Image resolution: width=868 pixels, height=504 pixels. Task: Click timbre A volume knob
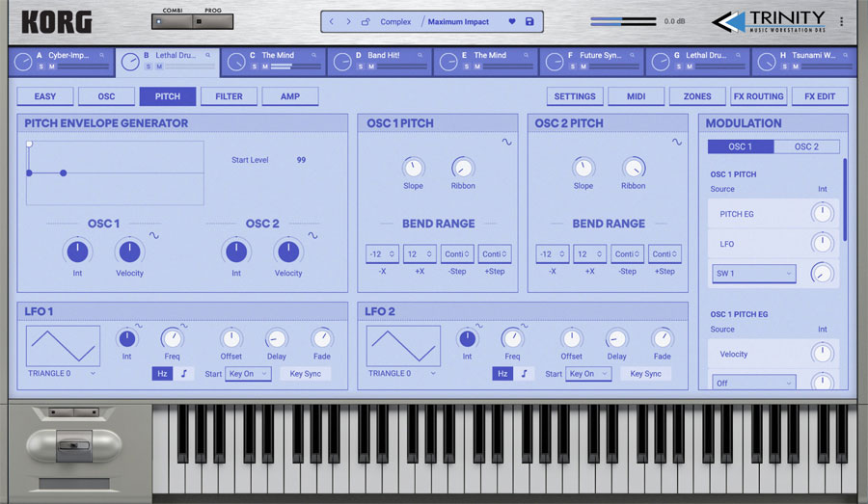point(23,62)
